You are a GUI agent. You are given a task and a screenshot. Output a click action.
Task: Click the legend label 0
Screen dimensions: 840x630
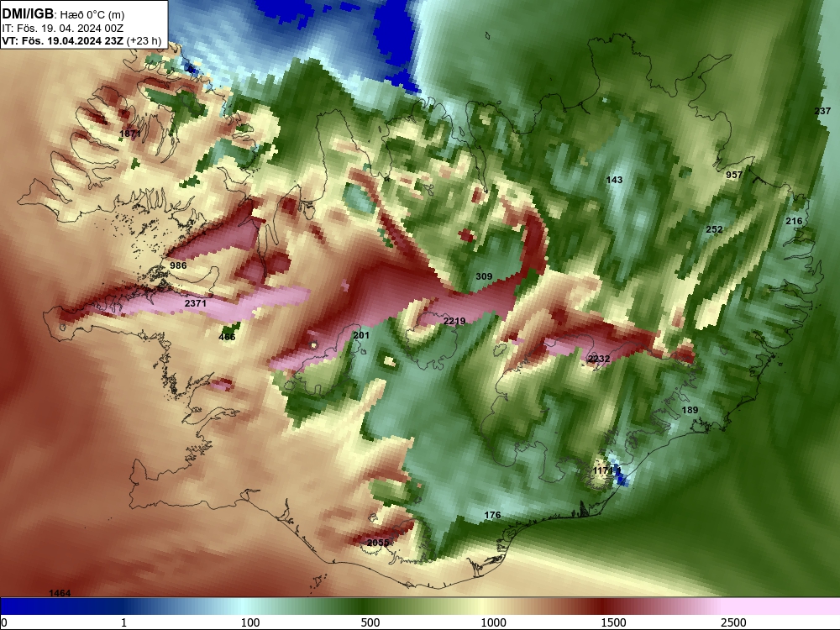[5, 622]
